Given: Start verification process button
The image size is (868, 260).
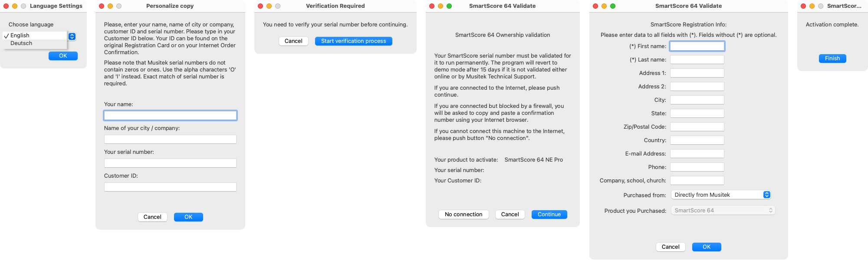Looking at the screenshot, I should pyautogui.click(x=353, y=41).
